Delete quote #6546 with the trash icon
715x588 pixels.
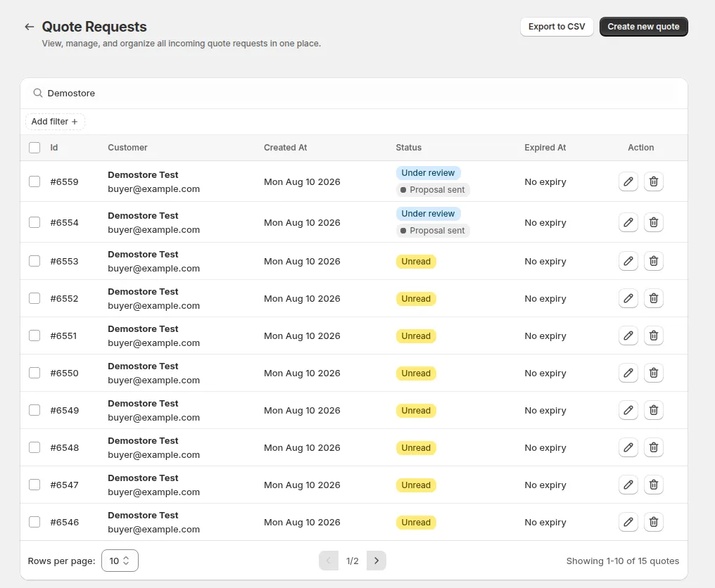pyautogui.click(x=654, y=523)
